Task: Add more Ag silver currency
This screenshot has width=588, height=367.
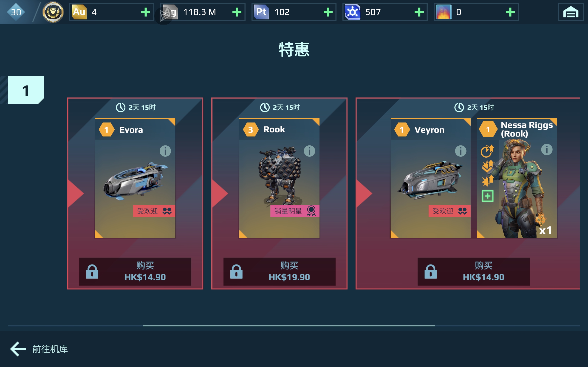Action: [237, 12]
